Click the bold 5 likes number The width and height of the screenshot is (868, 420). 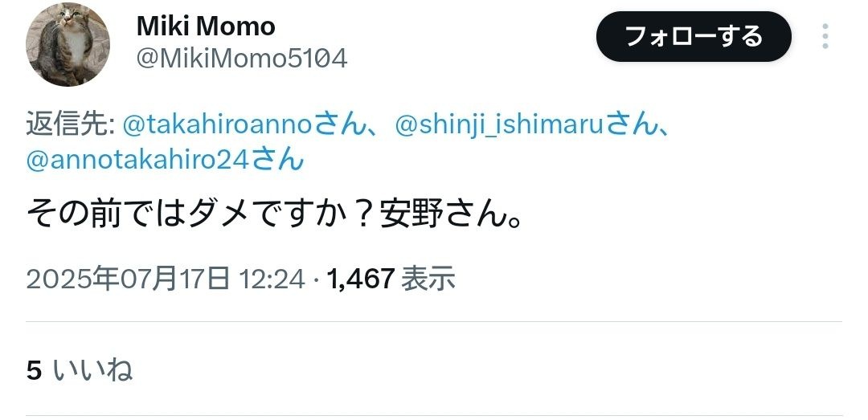(x=34, y=371)
